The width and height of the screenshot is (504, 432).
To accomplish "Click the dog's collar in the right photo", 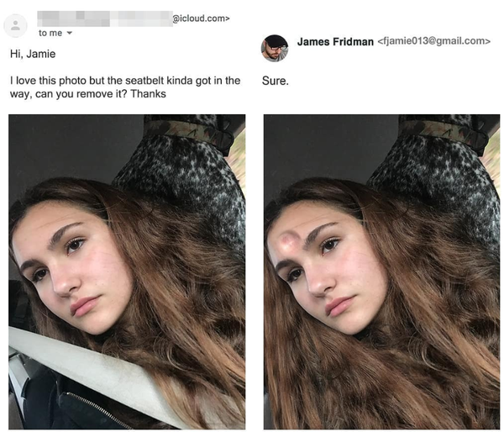I will pos(444,133).
